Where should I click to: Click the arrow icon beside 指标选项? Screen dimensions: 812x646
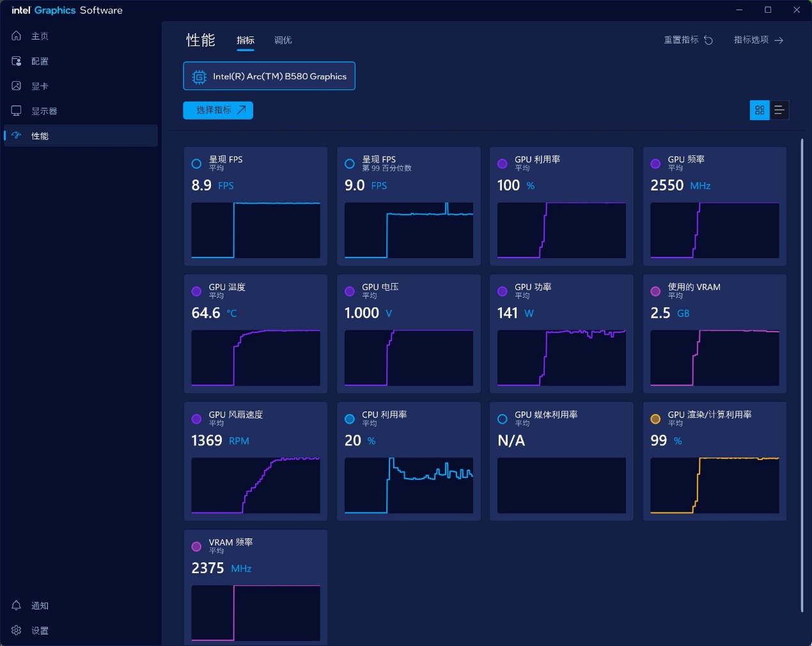click(779, 40)
